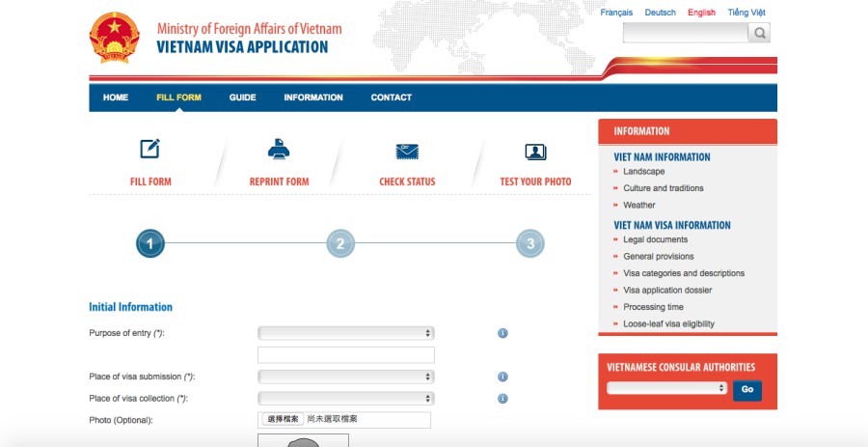Open the Guide menu item
Viewport: 868px width, 447px height.
[242, 98]
